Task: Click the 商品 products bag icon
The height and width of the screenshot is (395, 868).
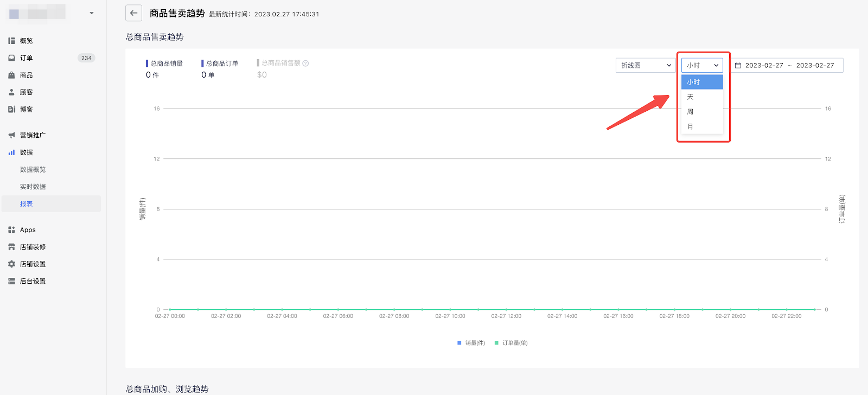Action: click(11, 75)
